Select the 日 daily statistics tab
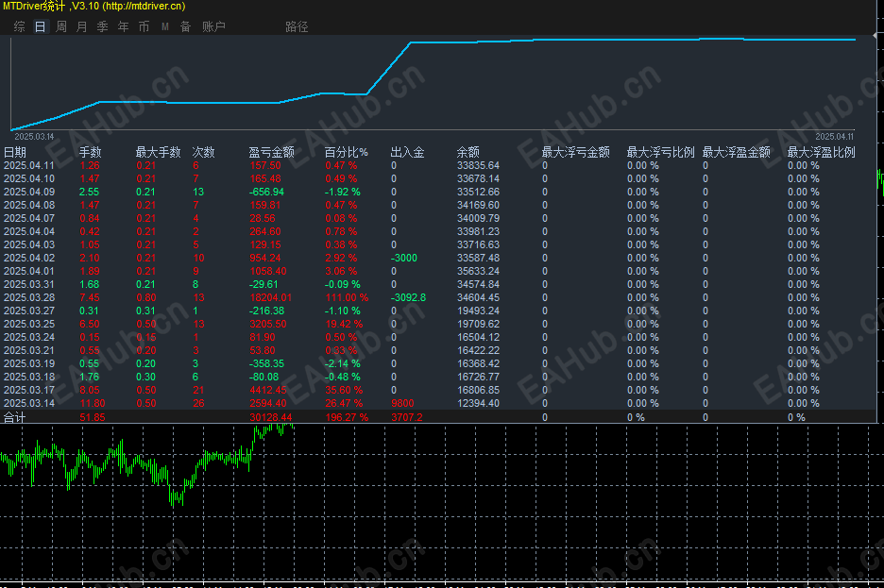The image size is (884, 588). pyautogui.click(x=40, y=26)
